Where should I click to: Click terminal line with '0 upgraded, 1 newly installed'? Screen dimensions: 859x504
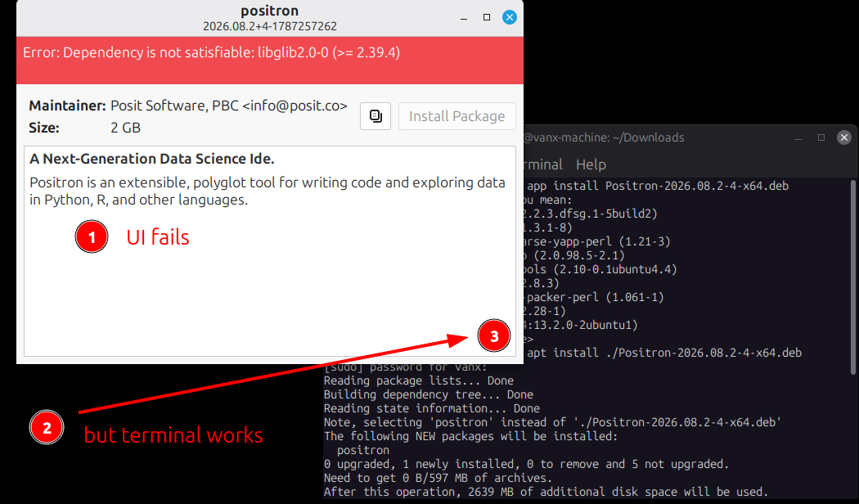[x=526, y=465]
